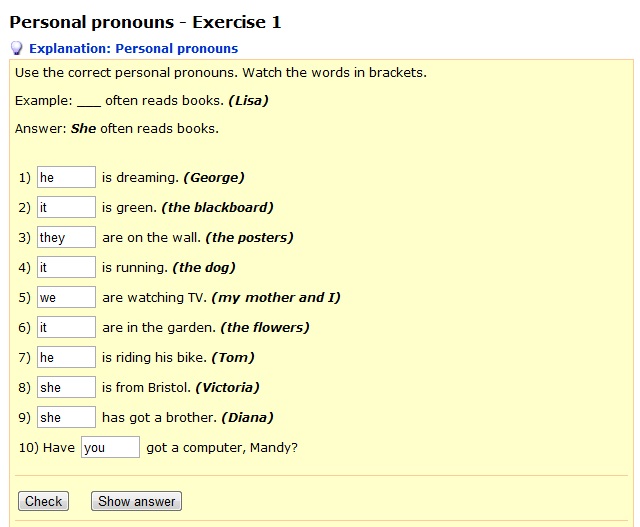Click the 'Personal pronouns - Exercise 1' heading
The width and height of the screenshot is (640, 527).
pyautogui.click(x=145, y=22)
